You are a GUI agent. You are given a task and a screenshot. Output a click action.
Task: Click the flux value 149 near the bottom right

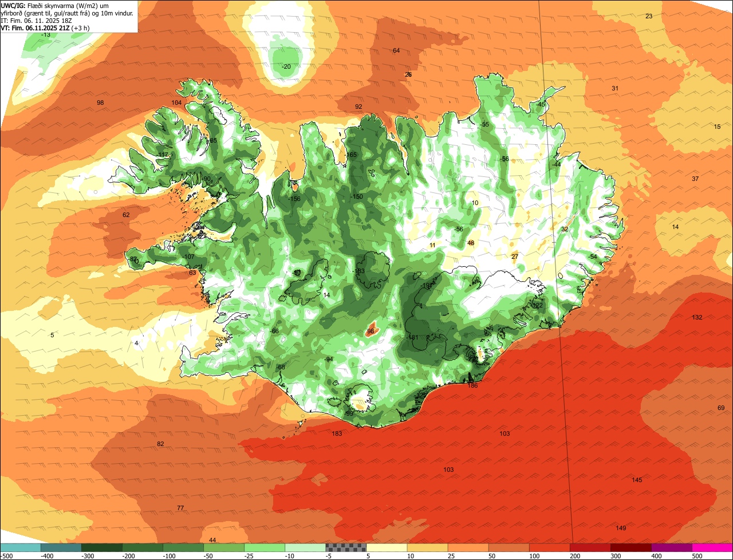(x=621, y=528)
